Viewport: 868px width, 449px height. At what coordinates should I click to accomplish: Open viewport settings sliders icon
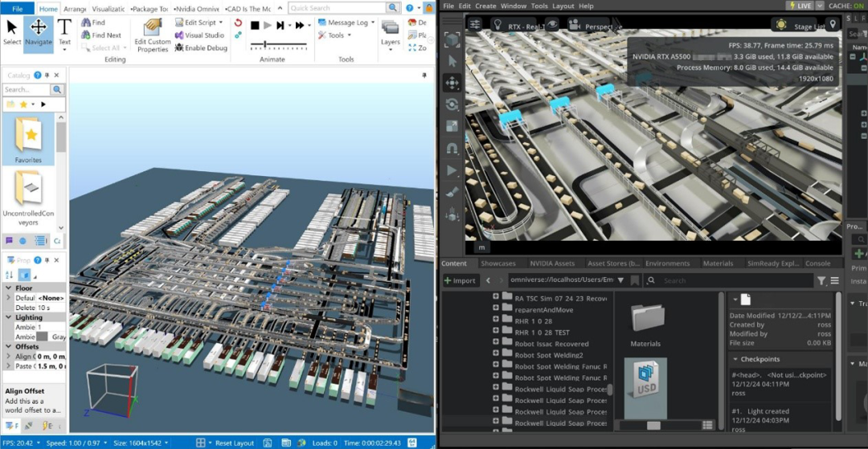tap(475, 25)
